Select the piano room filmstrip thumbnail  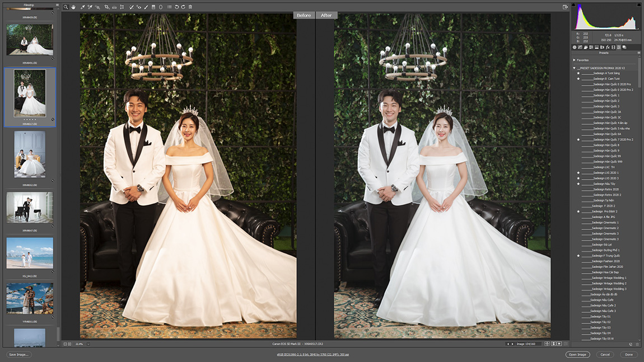point(30,207)
